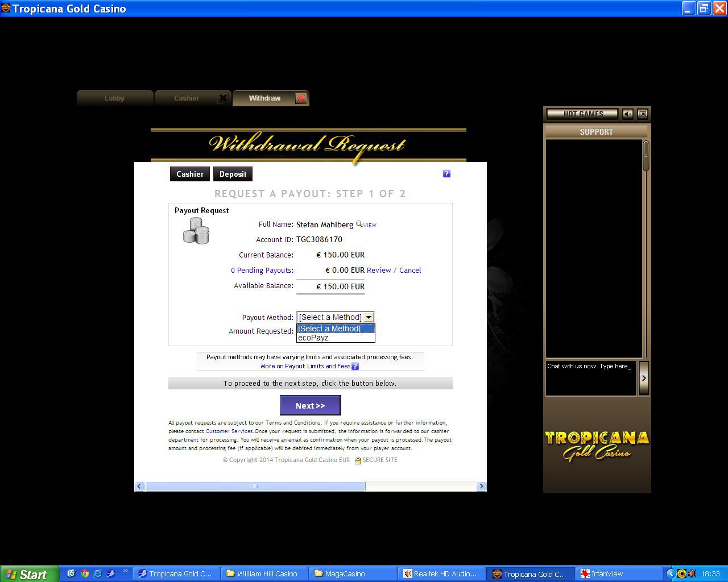Click the silver coins payout icon
This screenshot has width=728, height=582.
tap(196, 231)
